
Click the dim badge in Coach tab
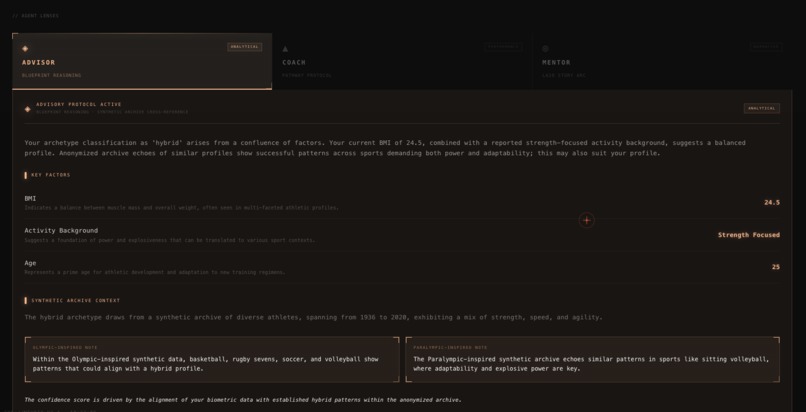click(x=503, y=47)
